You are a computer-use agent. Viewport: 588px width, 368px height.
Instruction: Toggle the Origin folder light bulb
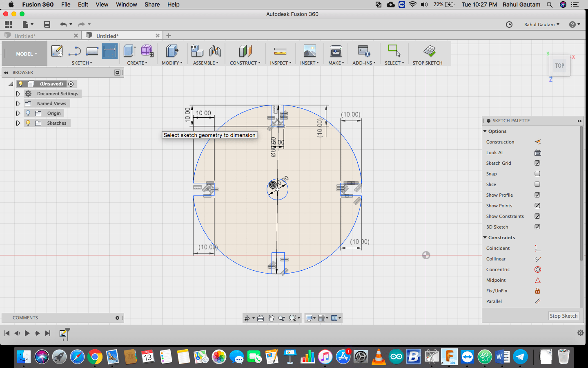pos(28,113)
